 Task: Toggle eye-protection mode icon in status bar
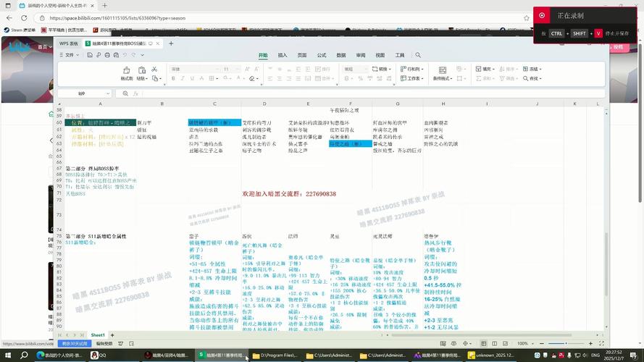[453, 343]
